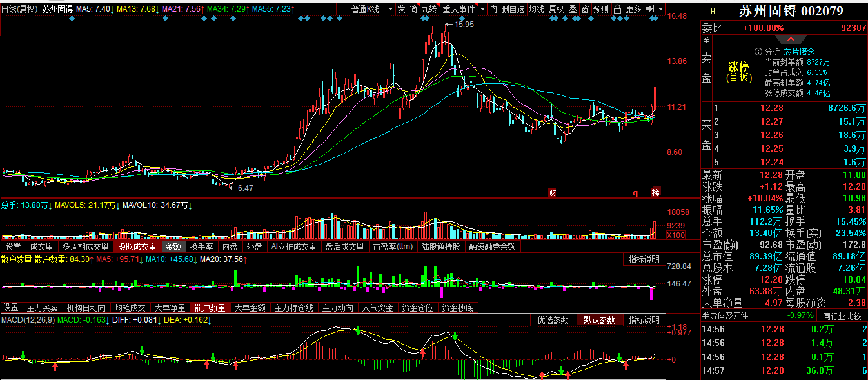The image size is (868, 380).
Task: Click the 优选参数 button for MACD
Action: tap(553, 320)
